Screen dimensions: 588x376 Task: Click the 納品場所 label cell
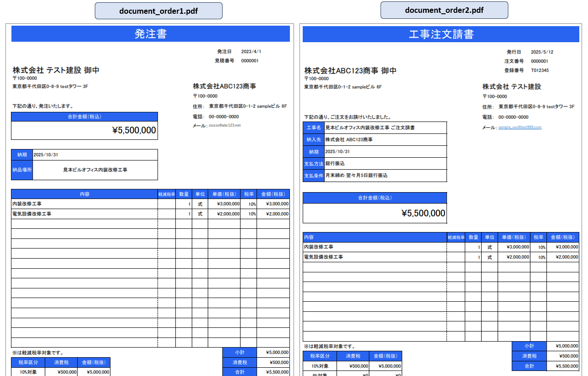click(x=22, y=170)
